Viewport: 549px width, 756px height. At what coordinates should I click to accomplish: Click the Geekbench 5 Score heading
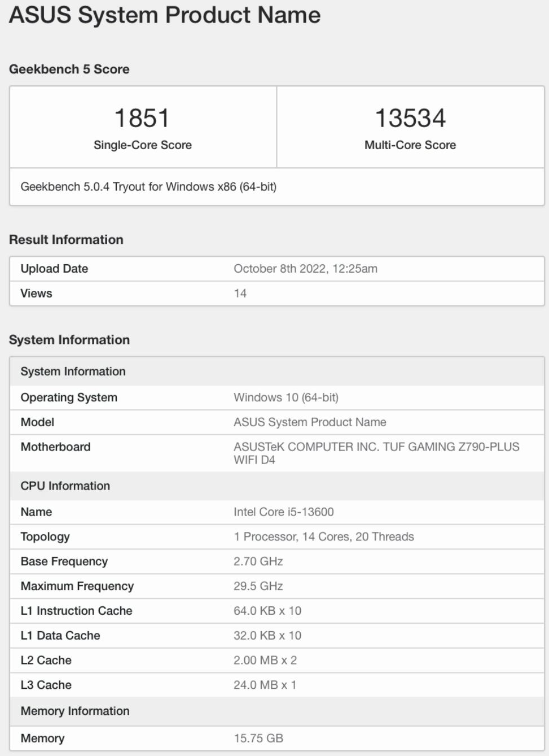tap(69, 69)
